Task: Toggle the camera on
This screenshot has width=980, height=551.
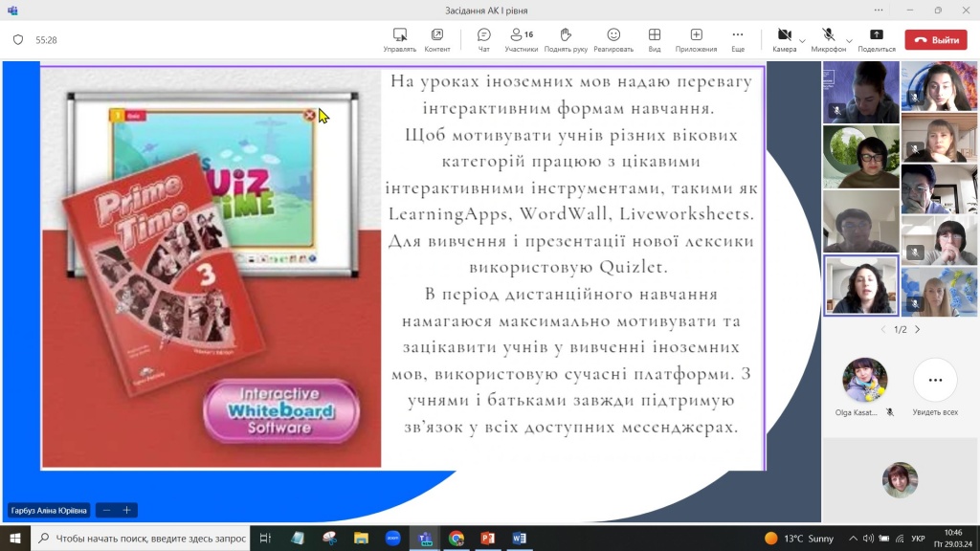Action: (784, 35)
